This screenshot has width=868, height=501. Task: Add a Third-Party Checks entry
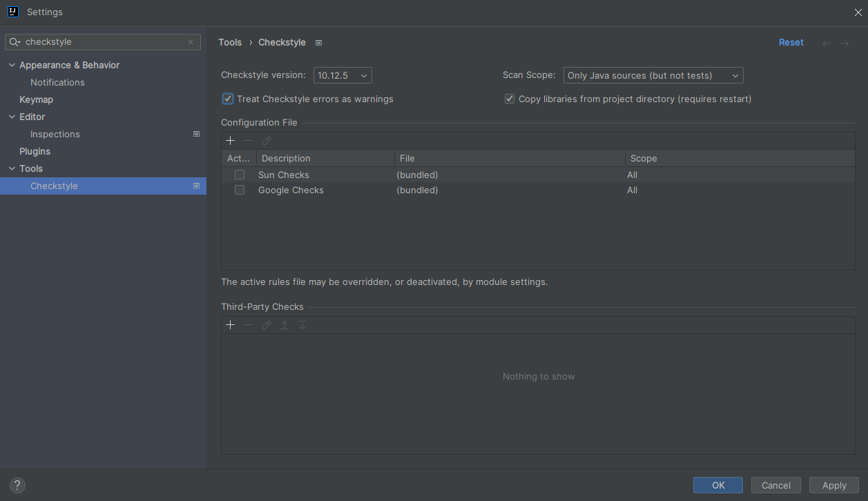pos(230,324)
